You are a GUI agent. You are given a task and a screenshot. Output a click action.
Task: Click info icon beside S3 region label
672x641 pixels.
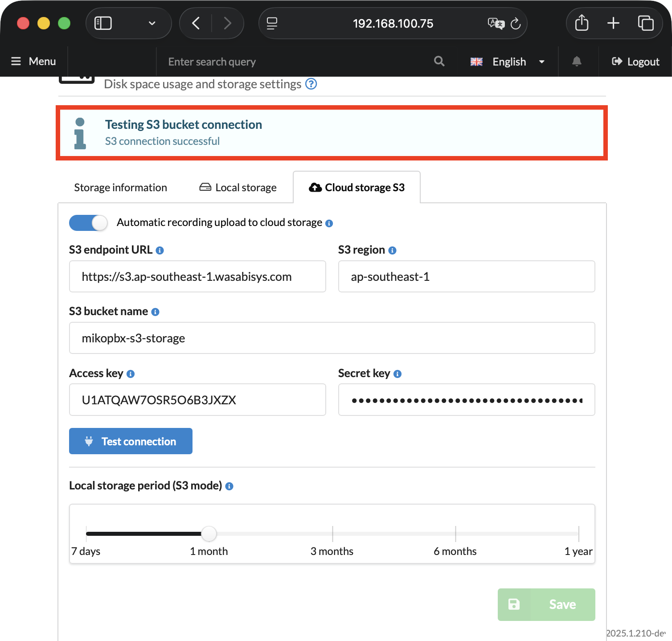click(392, 251)
